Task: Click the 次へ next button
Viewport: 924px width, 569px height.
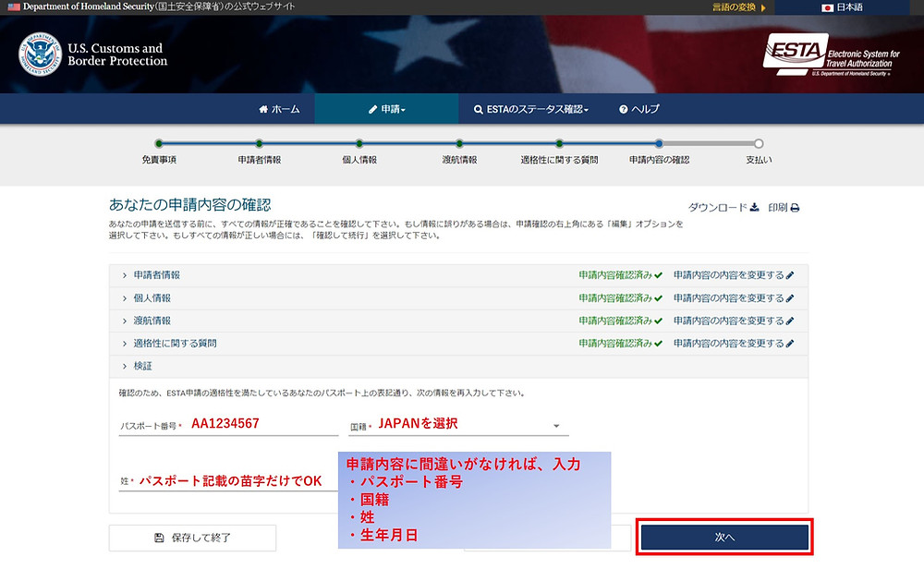Action: tap(724, 538)
